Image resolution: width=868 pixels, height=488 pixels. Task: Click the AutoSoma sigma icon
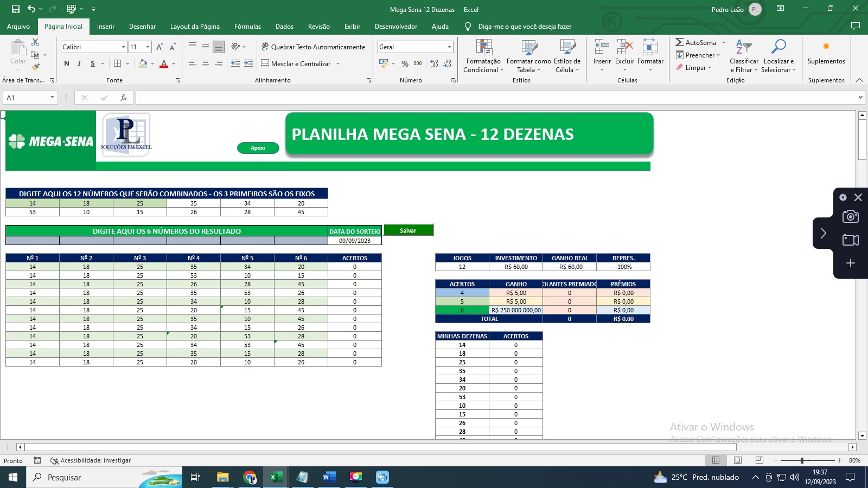tap(679, 42)
